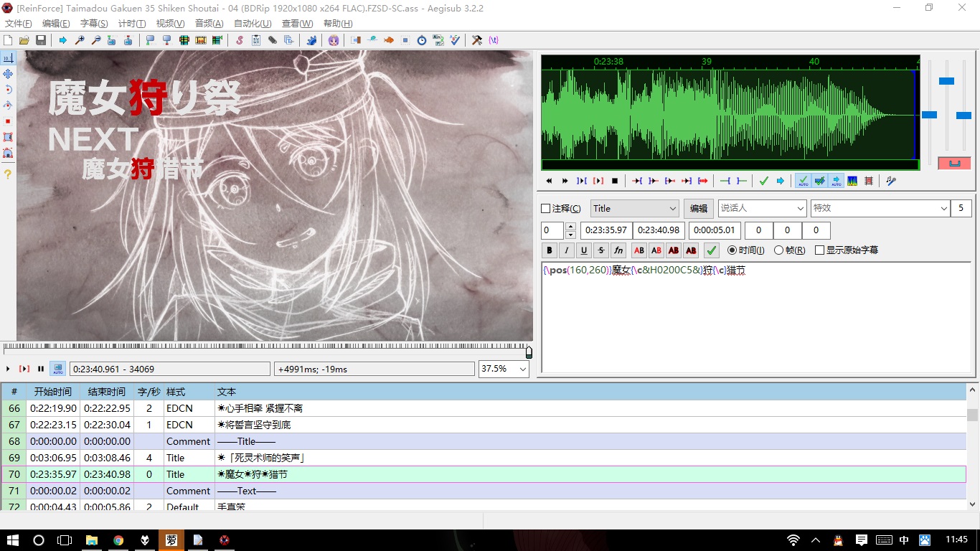Adjust the audio vertical zoom slider
This screenshot has height=551, width=980.
tap(946, 81)
